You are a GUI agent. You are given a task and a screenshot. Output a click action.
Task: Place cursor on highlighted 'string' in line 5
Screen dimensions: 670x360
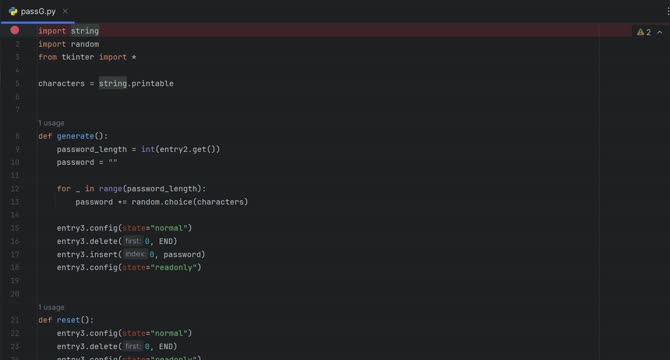click(113, 84)
